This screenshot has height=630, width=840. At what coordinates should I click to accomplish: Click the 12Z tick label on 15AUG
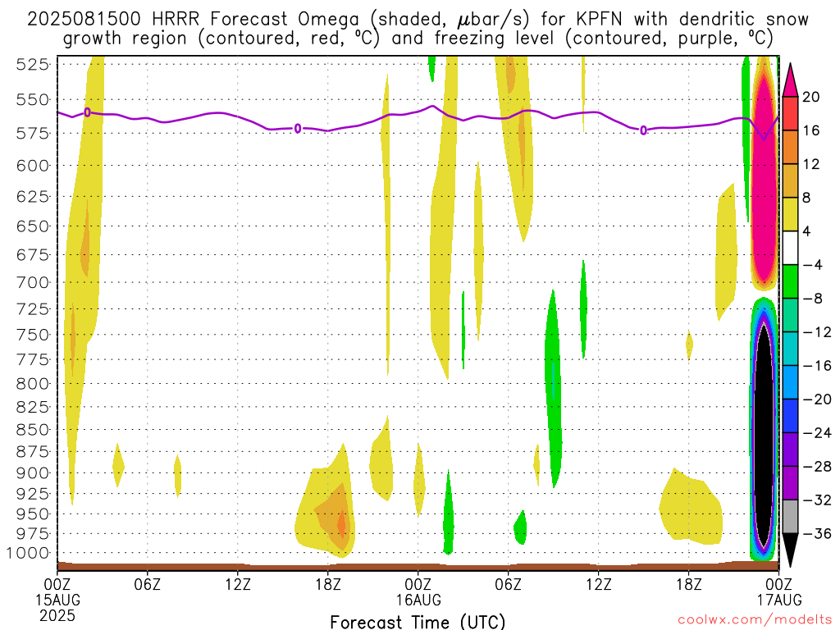coord(238,583)
